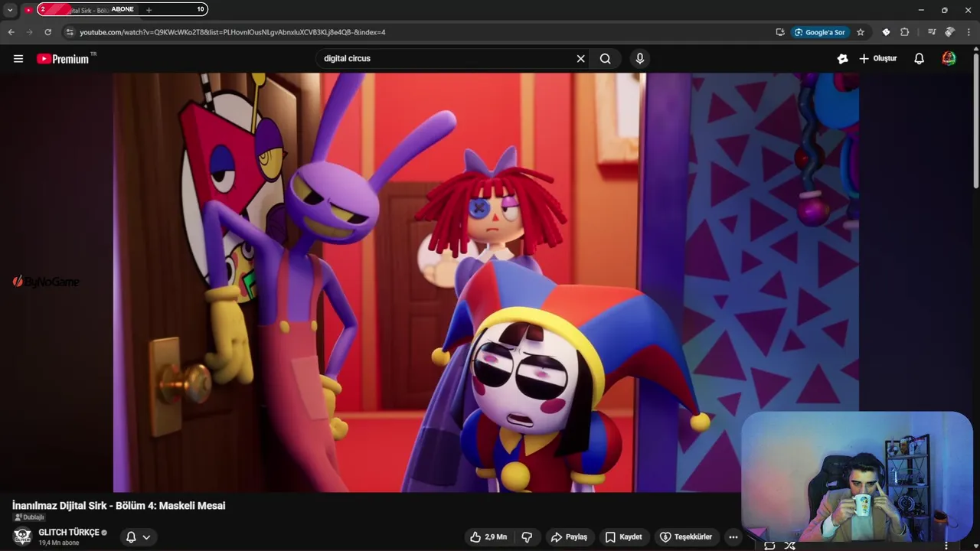The height and width of the screenshot is (551, 980).
Task: Start voice search with microphone
Action: (640, 59)
